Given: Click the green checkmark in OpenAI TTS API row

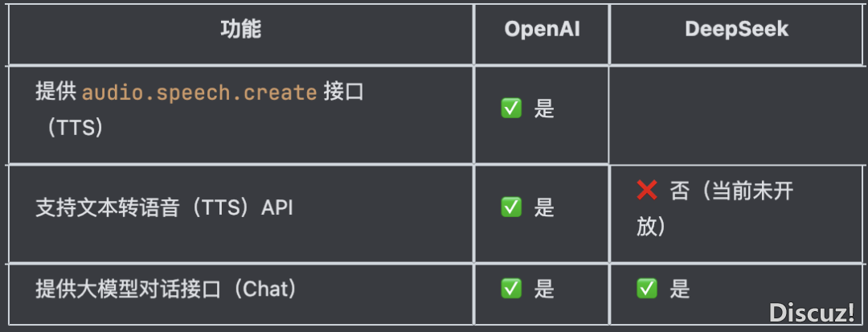Looking at the screenshot, I should pos(511,207).
